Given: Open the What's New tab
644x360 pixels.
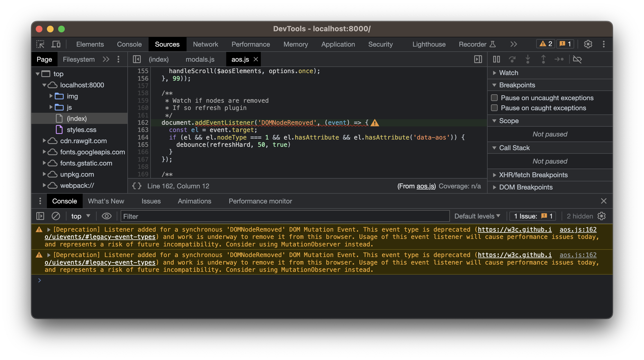Looking at the screenshot, I should tap(106, 201).
